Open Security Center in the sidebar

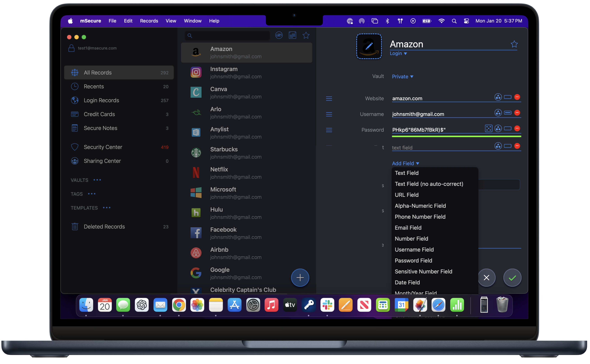[x=103, y=147]
